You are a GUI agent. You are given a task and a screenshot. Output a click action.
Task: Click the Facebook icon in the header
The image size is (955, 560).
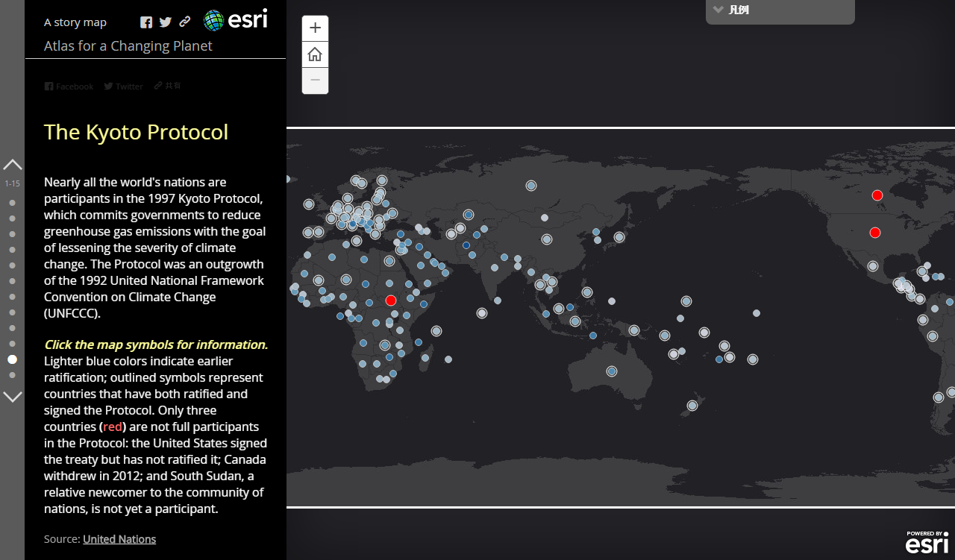(146, 22)
